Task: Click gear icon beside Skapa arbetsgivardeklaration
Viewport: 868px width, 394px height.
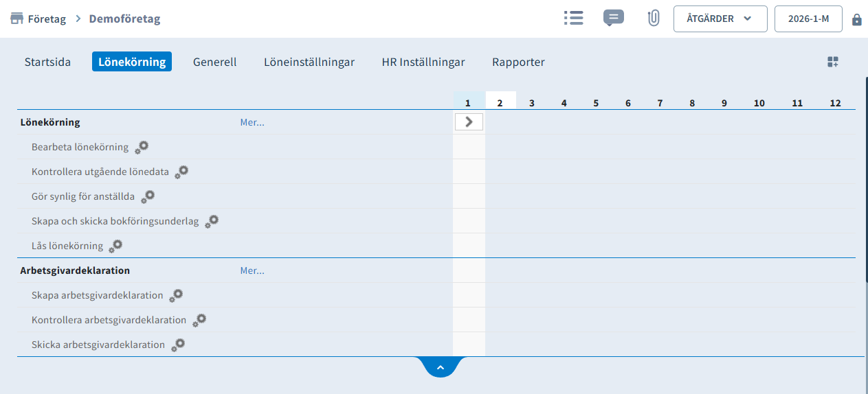Action: click(176, 295)
